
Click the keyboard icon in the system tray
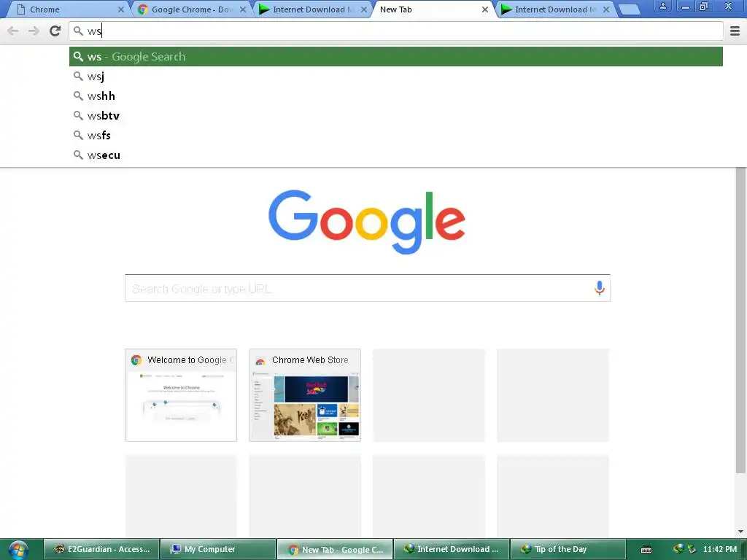coord(646,550)
